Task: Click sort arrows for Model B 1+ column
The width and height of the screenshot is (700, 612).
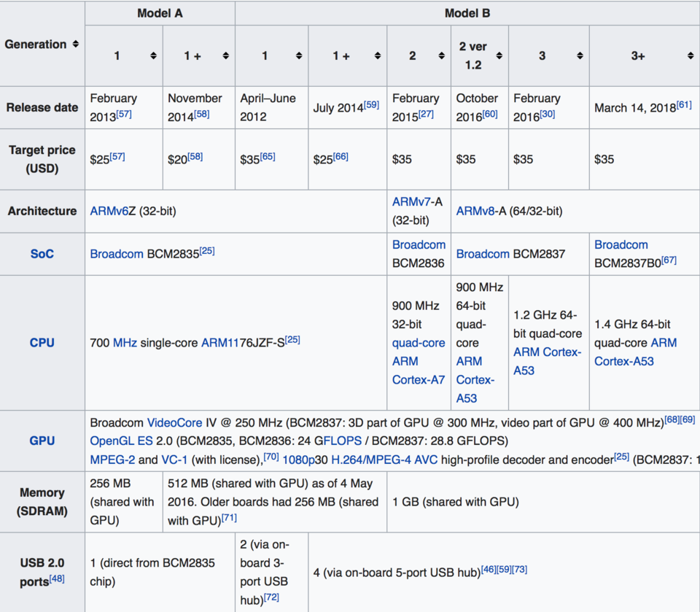Action: [x=377, y=55]
